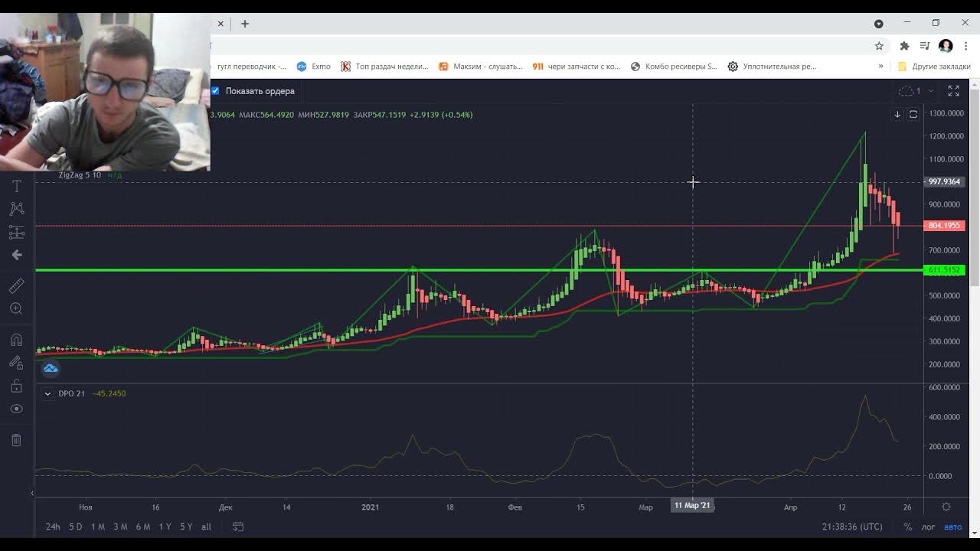Open the Комбо ресиверы bookmark
The height and width of the screenshot is (551, 980).
click(x=674, y=67)
